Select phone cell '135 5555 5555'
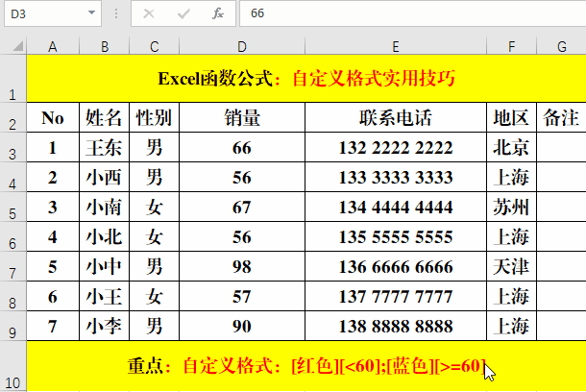 [x=396, y=236]
